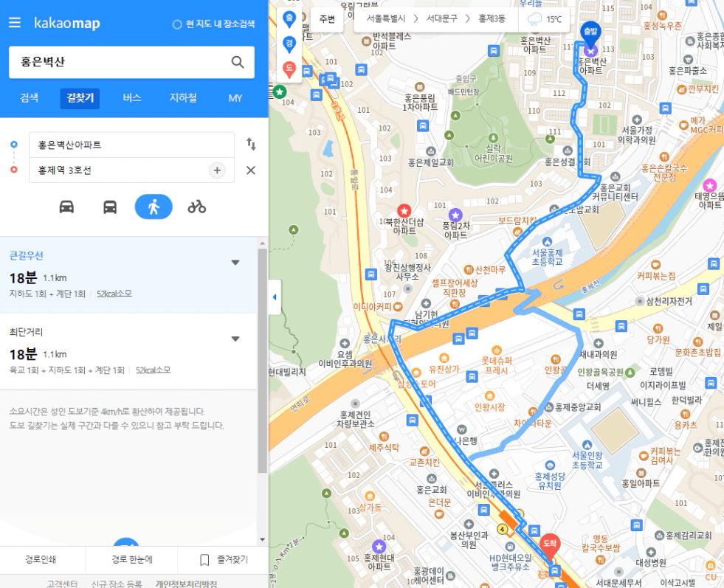Click the destination field 홍제역 3호선
The image size is (724, 588).
118,170
